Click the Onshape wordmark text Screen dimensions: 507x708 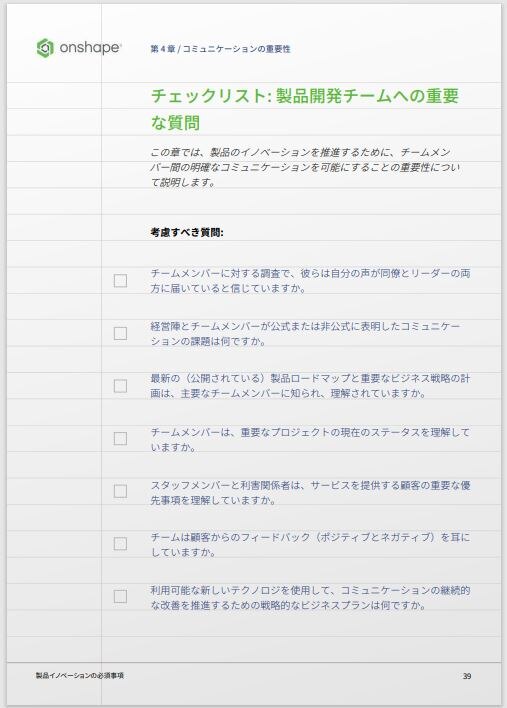(90, 48)
